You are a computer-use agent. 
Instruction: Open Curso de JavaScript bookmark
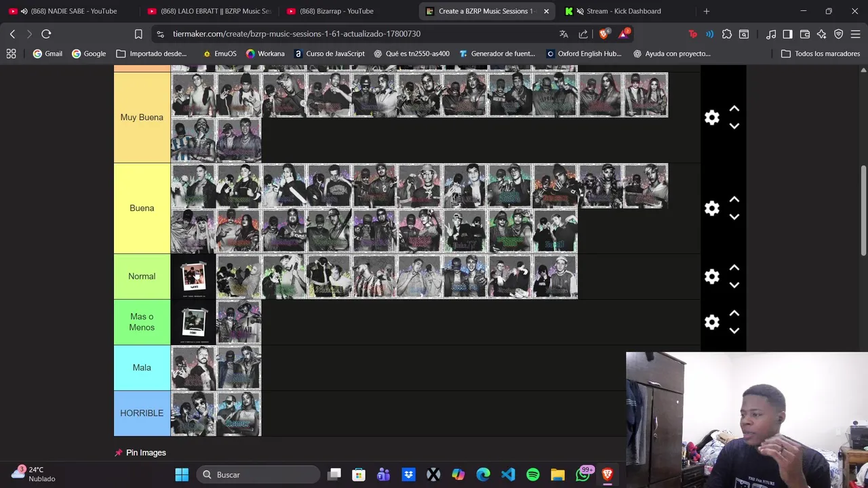point(330,54)
